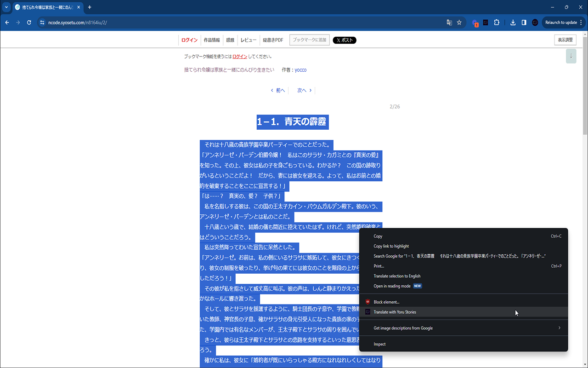This screenshot has height=368, width=588.
Task: Select Print... from context menu
Action: point(464,266)
